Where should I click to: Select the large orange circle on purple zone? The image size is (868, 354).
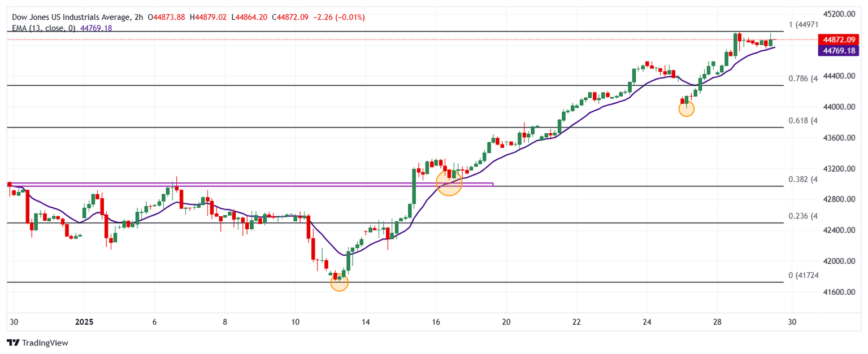click(449, 182)
